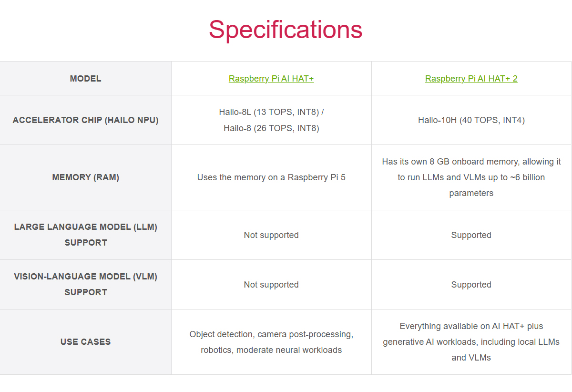Screen dimensions: 572x392
Task: Select 'Supported' in the VLM Support row
Action: pos(471,285)
